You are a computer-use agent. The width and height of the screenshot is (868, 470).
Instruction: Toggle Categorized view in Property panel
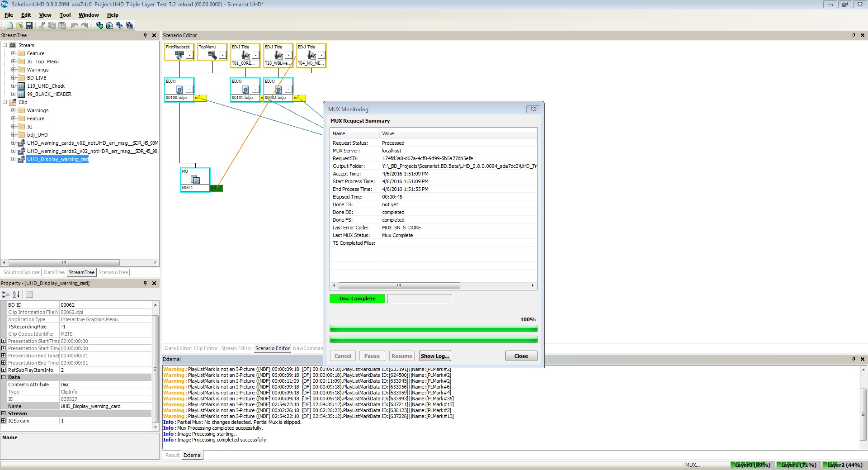click(x=6, y=294)
